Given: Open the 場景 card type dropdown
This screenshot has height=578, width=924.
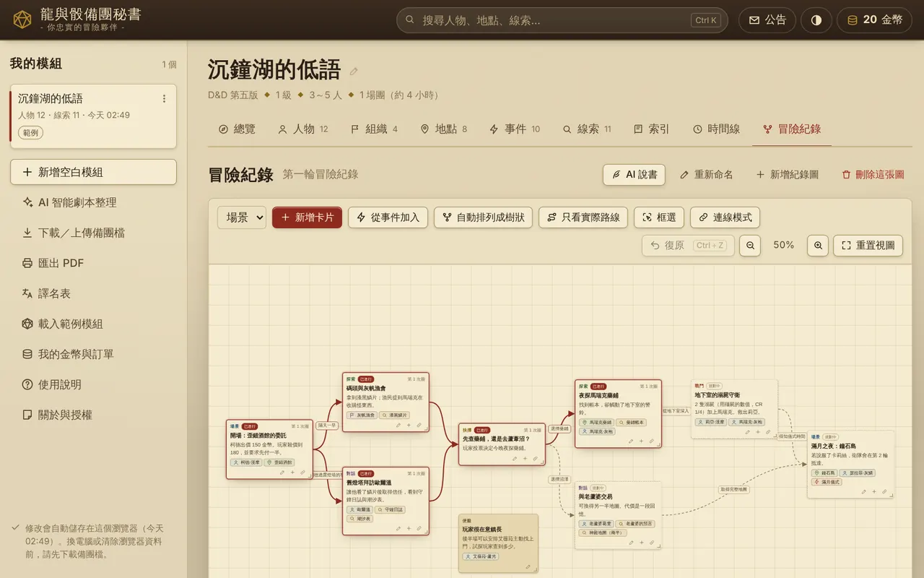Looking at the screenshot, I should 242,217.
